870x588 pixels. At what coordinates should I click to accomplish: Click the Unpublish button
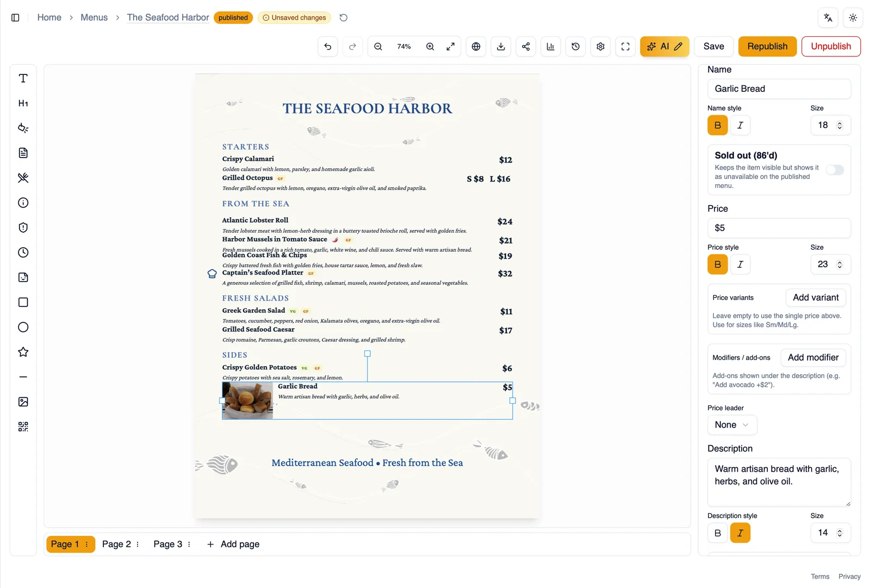click(x=831, y=47)
